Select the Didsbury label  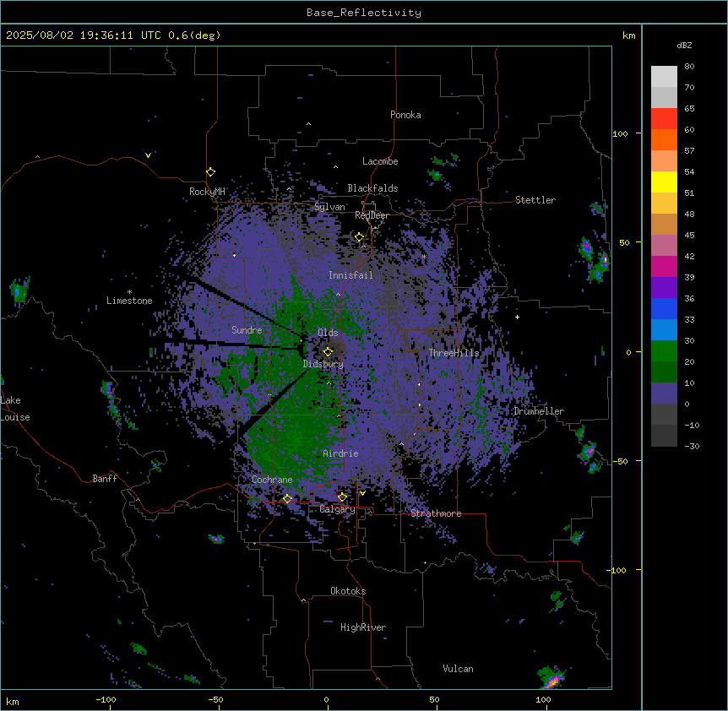pyautogui.click(x=323, y=364)
